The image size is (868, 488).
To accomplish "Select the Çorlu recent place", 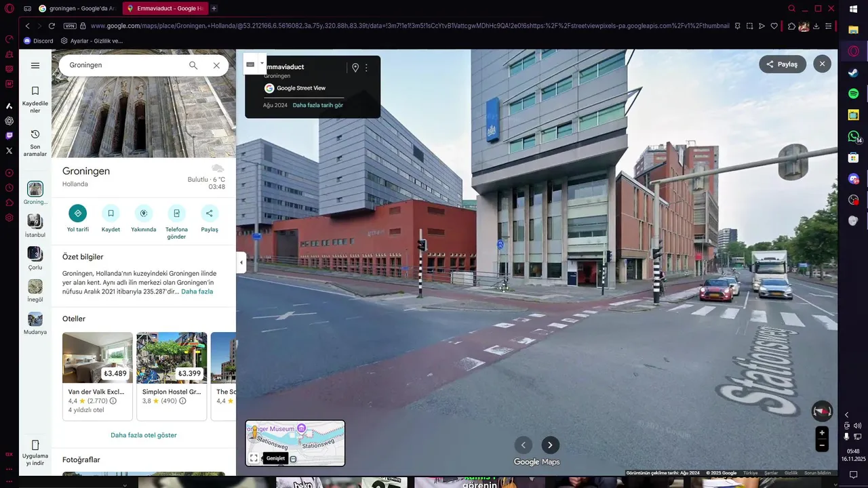I will pyautogui.click(x=35, y=258).
